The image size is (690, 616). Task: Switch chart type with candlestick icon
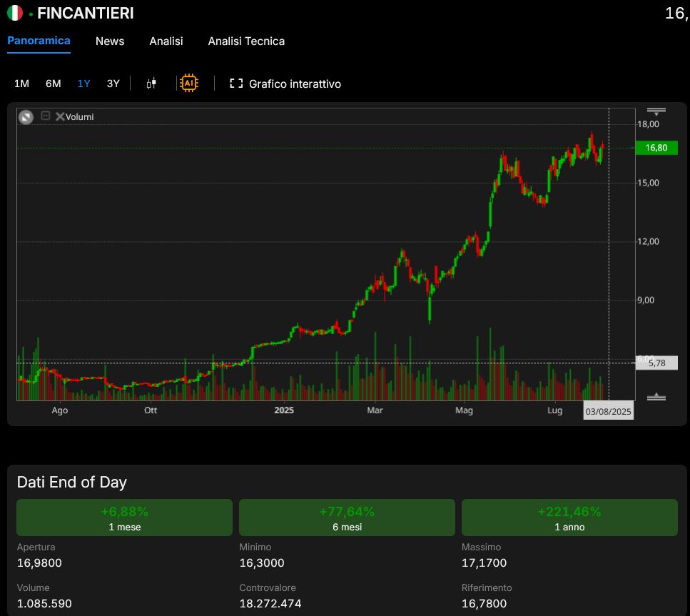click(x=151, y=84)
